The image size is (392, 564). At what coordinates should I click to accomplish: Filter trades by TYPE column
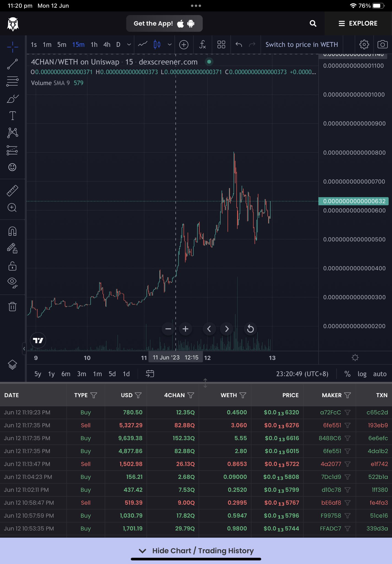(94, 395)
